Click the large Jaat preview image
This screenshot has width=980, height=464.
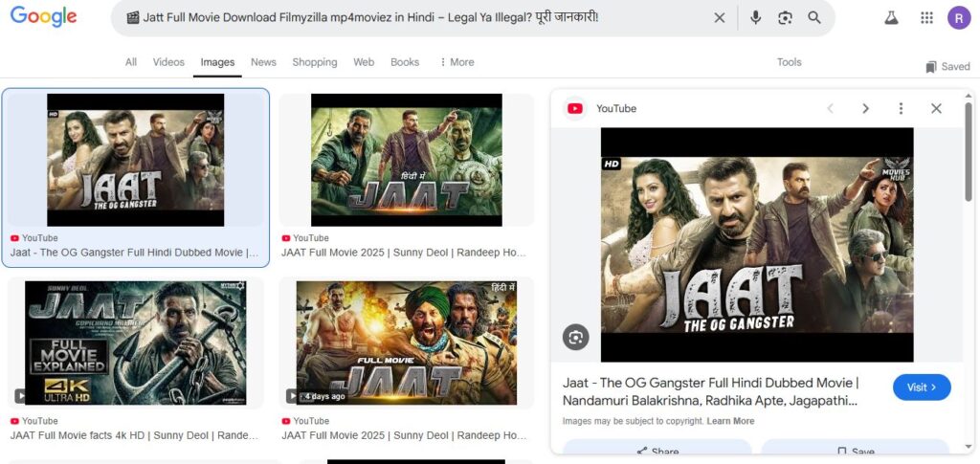tap(757, 245)
